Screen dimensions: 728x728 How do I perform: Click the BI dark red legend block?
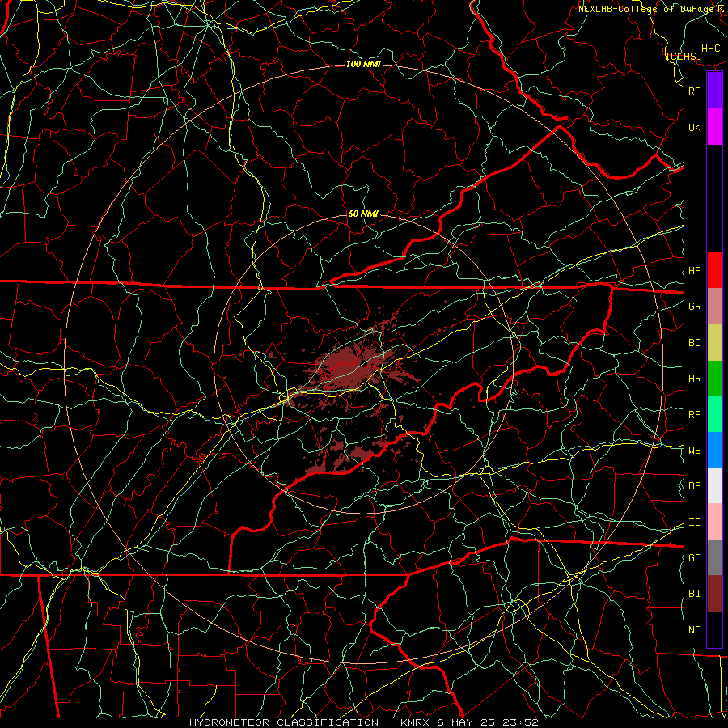point(714,594)
